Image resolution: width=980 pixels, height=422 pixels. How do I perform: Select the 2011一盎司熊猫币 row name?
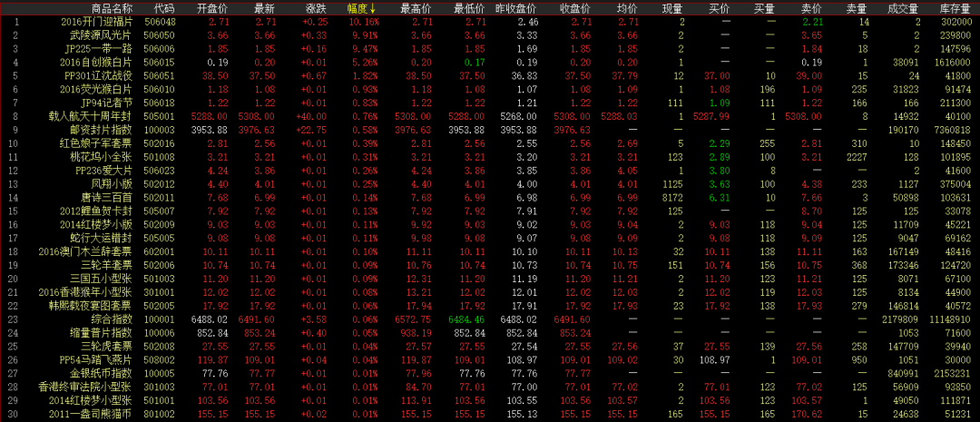tap(92, 415)
